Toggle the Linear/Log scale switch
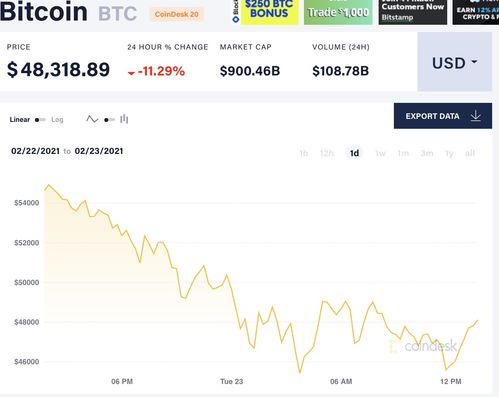The height and width of the screenshot is (397, 499). click(x=40, y=120)
